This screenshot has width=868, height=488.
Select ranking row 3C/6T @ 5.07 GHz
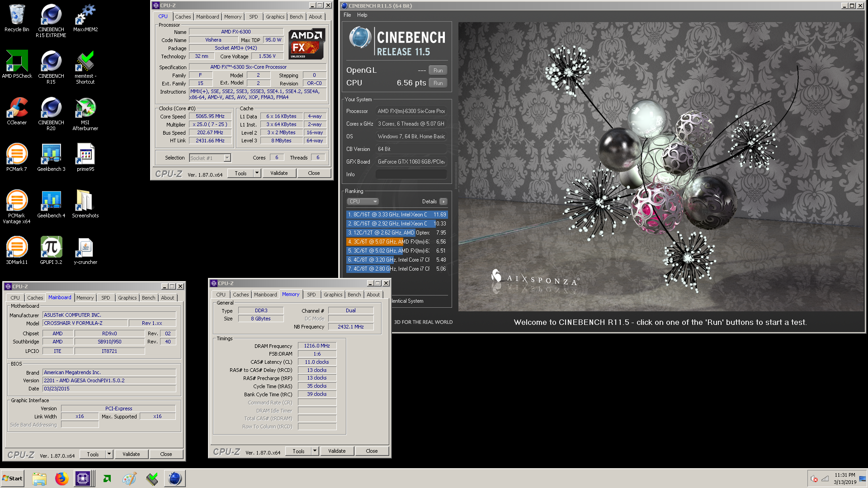tap(397, 242)
